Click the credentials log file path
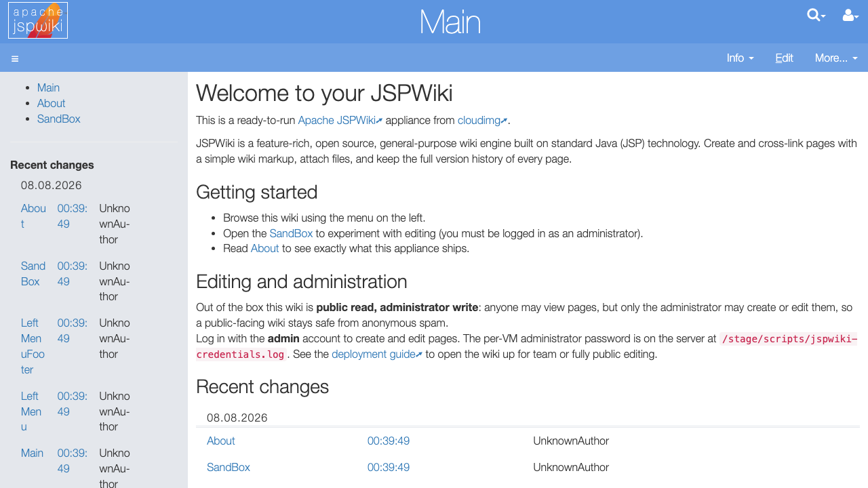 526,347
